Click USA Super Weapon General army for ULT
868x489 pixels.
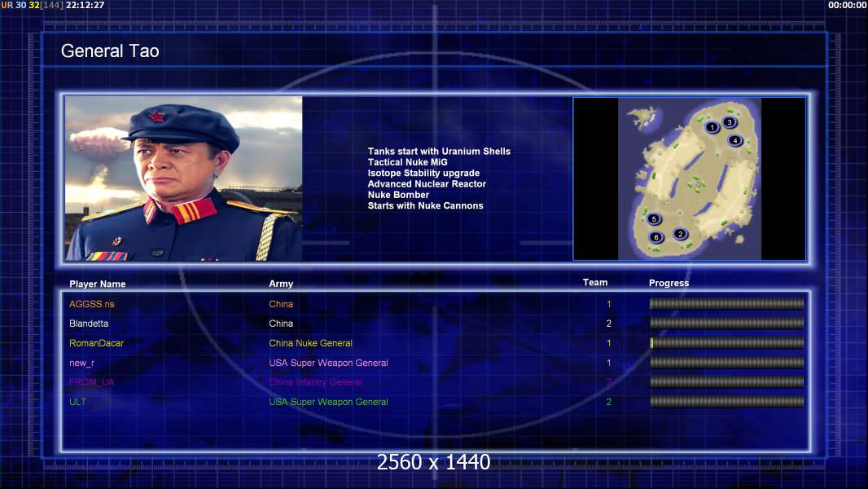(328, 402)
